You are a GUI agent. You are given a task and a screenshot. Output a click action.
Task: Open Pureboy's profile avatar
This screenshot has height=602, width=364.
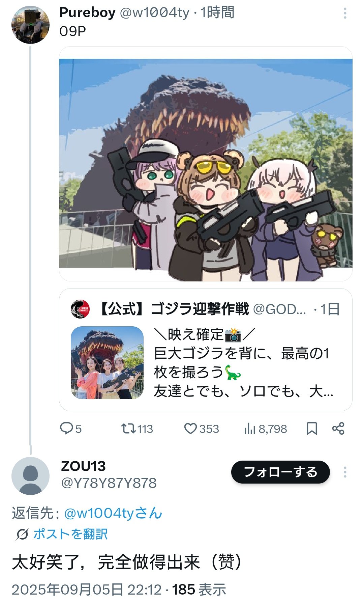pos(30,25)
